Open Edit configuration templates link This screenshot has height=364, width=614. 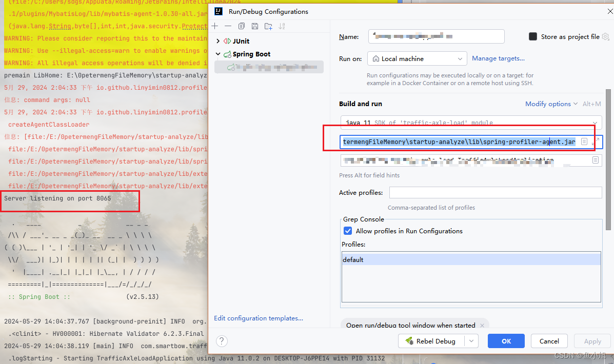[x=259, y=318]
